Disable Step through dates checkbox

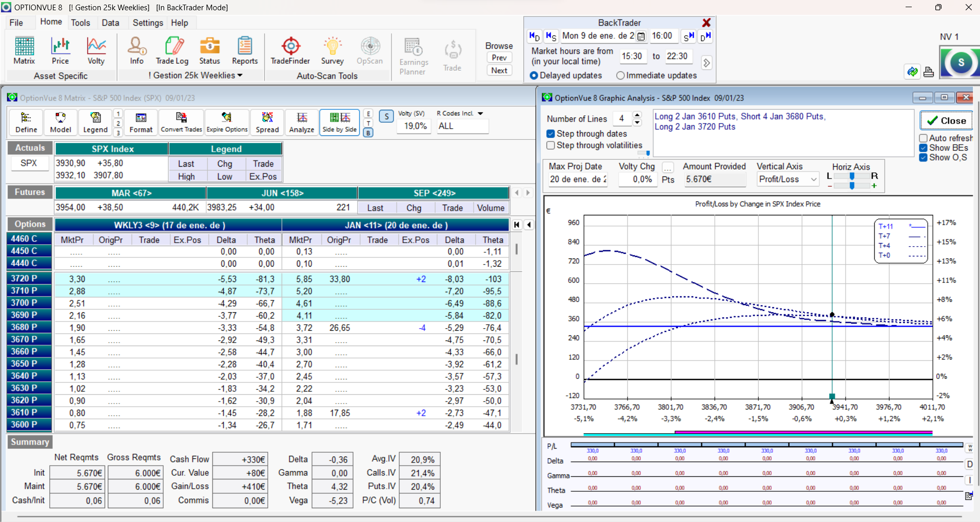point(551,134)
